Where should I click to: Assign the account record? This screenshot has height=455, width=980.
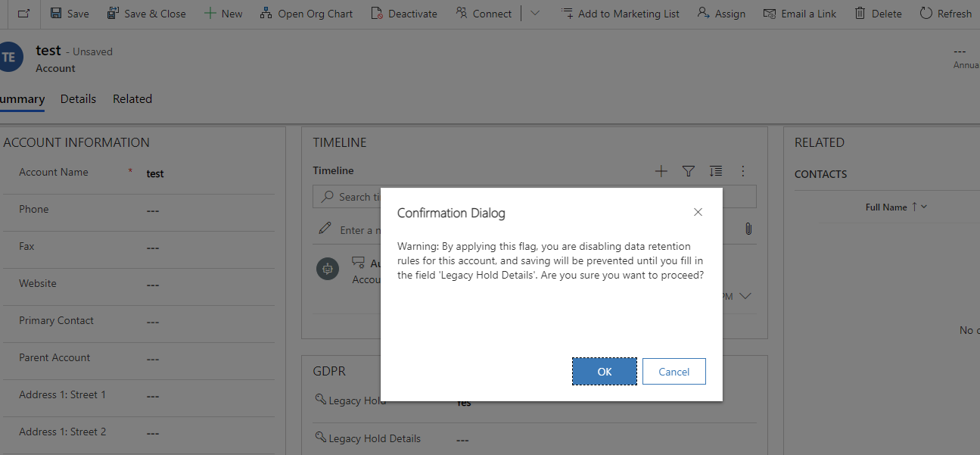pos(721,14)
